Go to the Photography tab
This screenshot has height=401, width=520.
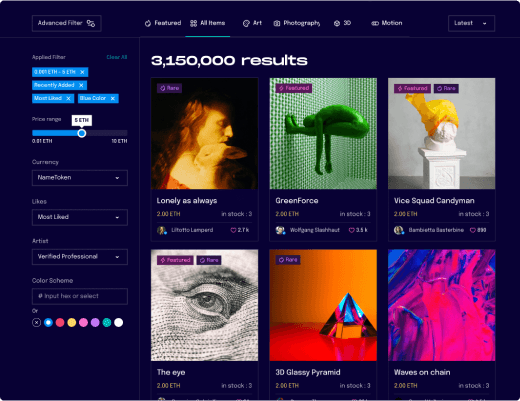(297, 23)
